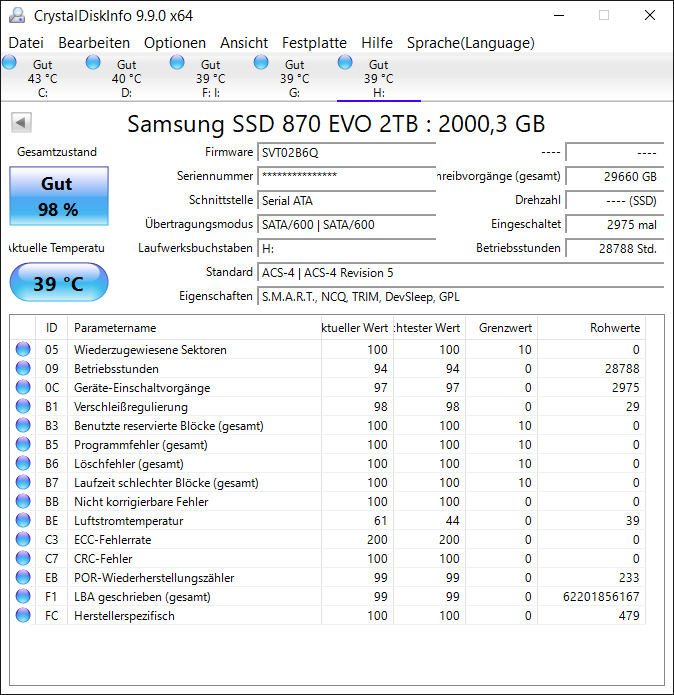Select the Luftstromtemperatur parameter name

[x=129, y=521]
